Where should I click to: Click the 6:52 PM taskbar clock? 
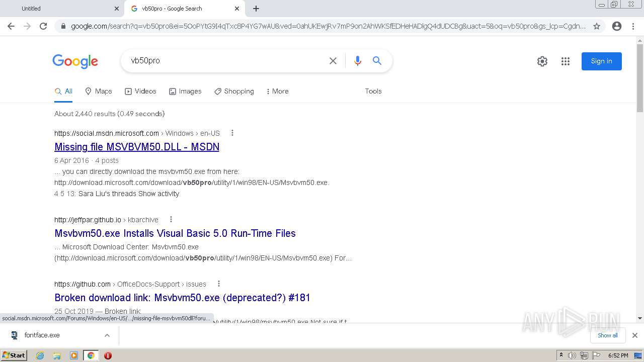coord(618,355)
